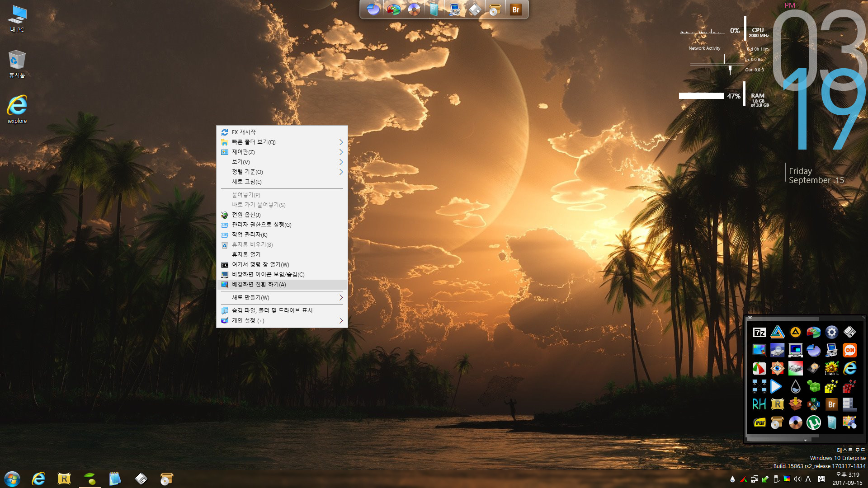Launch the FastStone eye icon in the launcher
The image size is (868, 488).
click(777, 368)
